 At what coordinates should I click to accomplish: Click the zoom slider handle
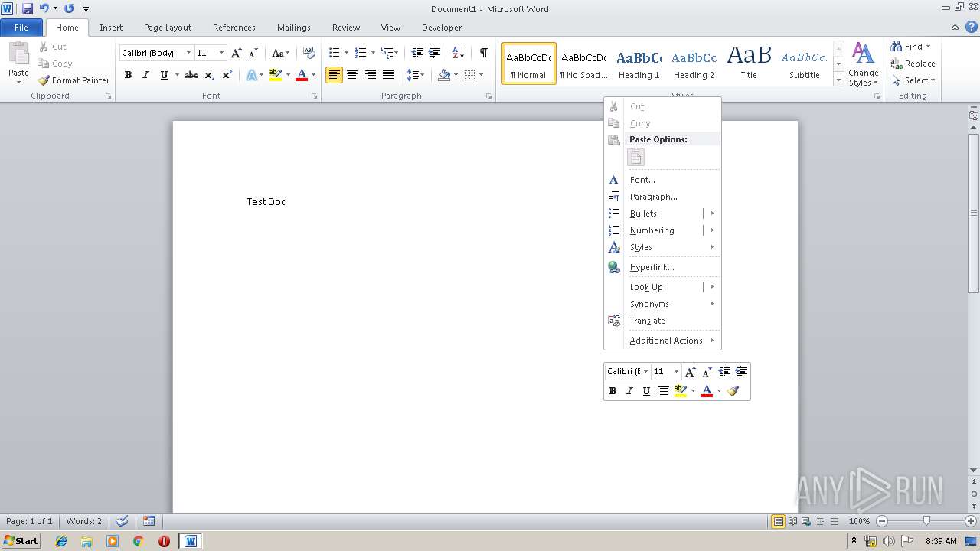(x=926, y=521)
